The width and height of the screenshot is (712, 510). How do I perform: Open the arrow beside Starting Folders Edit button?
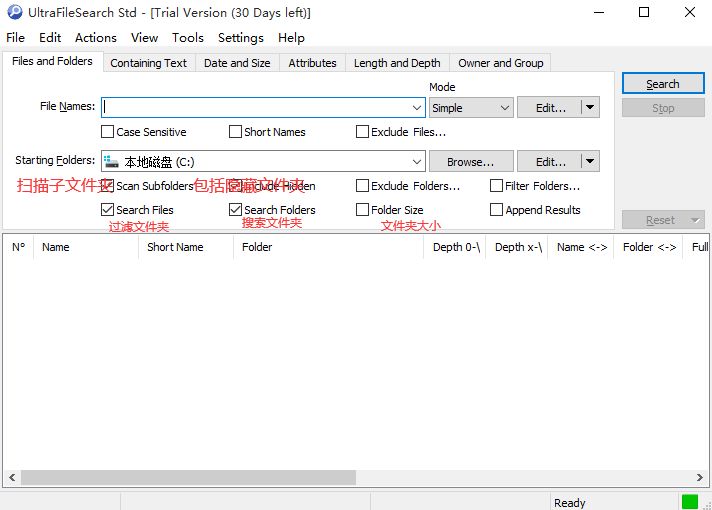590,161
